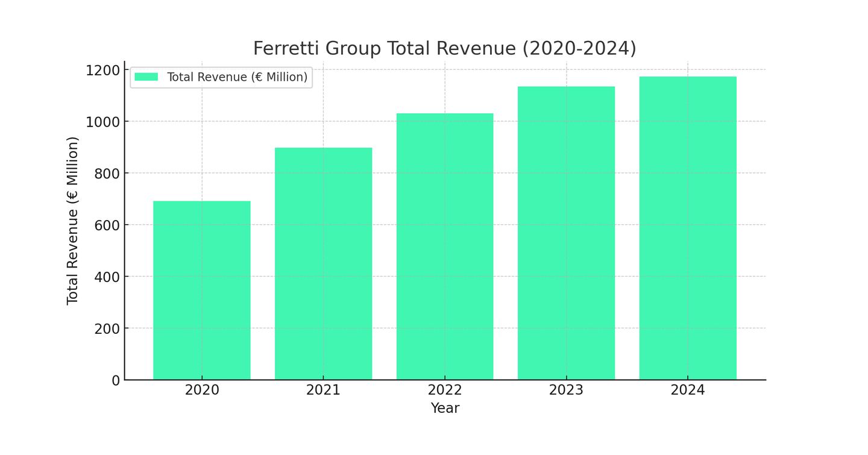Viewport: 868px width, 455px height.
Task: Select the 2020 revenue bar
Action: [x=202, y=290]
